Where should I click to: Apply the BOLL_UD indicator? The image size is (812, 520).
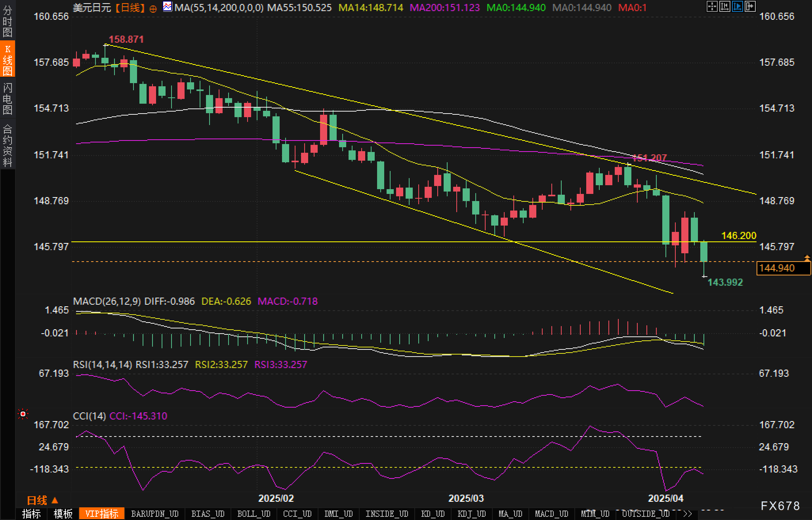coord(254,514)
